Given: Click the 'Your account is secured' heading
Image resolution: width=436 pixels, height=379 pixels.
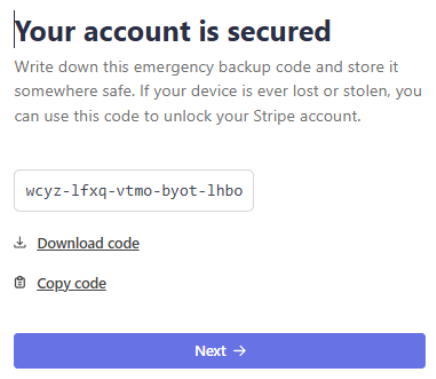Looking at the screenshot, I should pyautogui.click(x=172, y=31).
